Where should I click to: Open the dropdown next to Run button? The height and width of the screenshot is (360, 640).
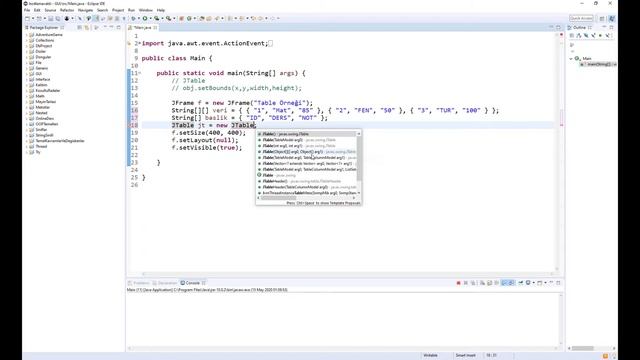(150, 18)
